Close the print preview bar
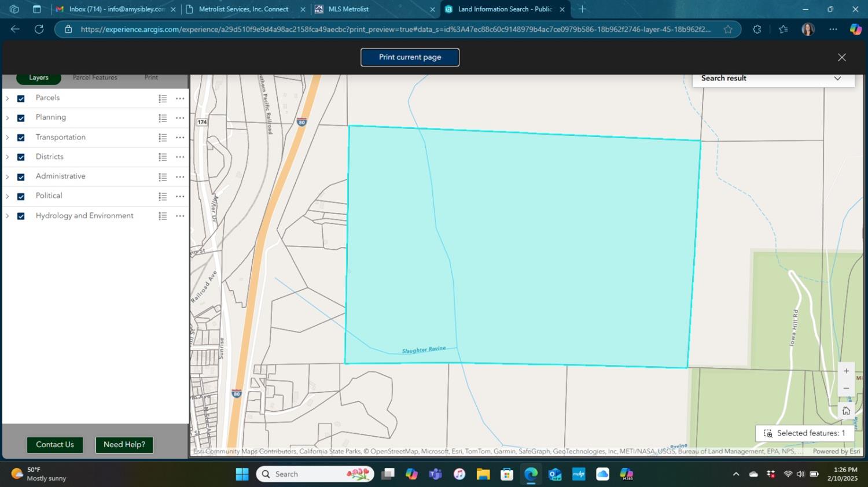 coord(841,57)
